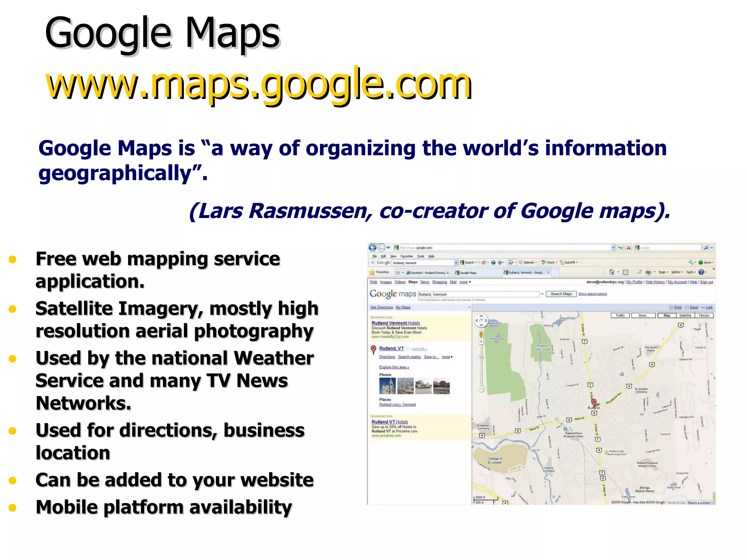Switch to the GeoHack - Rutland (town) tab
This screenshot has width=747, height=560.
429,273
